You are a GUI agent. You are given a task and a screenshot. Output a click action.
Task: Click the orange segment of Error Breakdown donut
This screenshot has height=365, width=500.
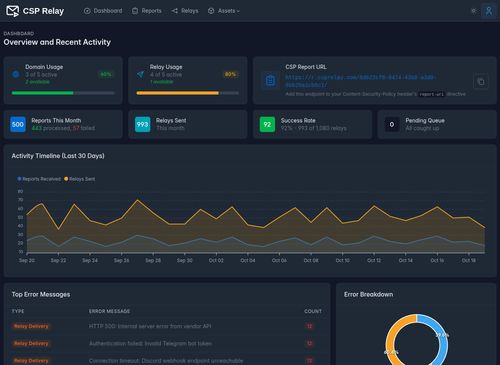point(390,343)
